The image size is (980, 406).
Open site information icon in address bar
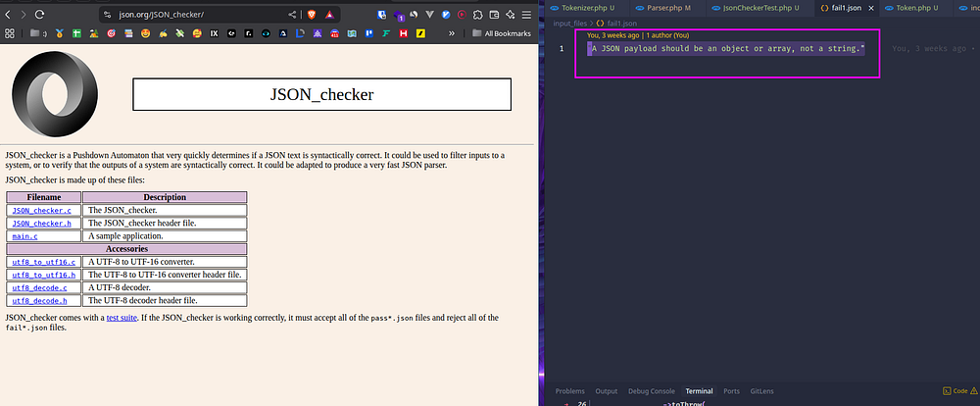pos(107,15)
